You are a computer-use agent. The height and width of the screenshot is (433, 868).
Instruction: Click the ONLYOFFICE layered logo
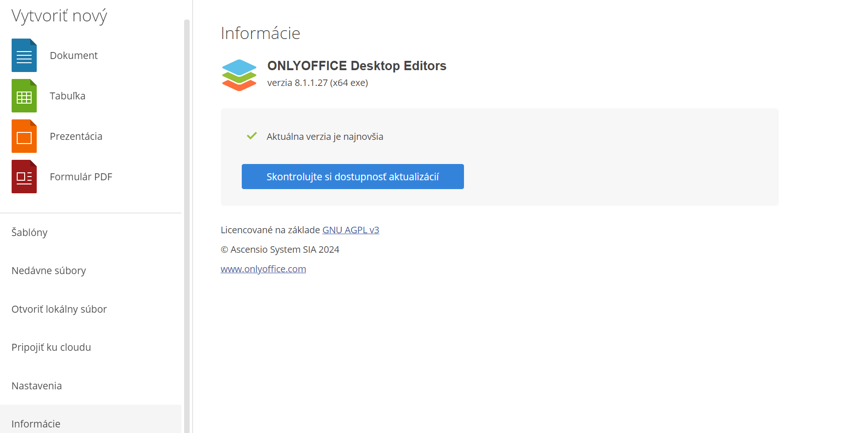point(239,75)
